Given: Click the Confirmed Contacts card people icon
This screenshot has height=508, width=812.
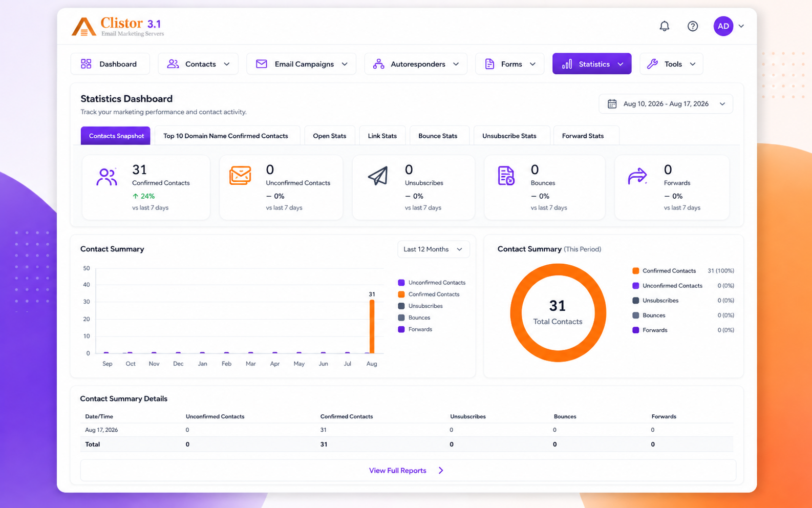Looking at the screenshot, I should point(106,177).
